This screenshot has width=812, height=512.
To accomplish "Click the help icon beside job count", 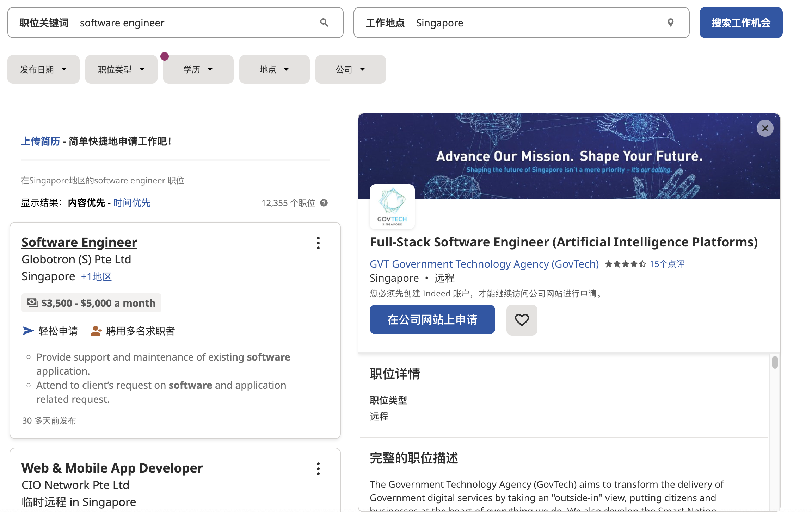I will click(x=324, y=203).
